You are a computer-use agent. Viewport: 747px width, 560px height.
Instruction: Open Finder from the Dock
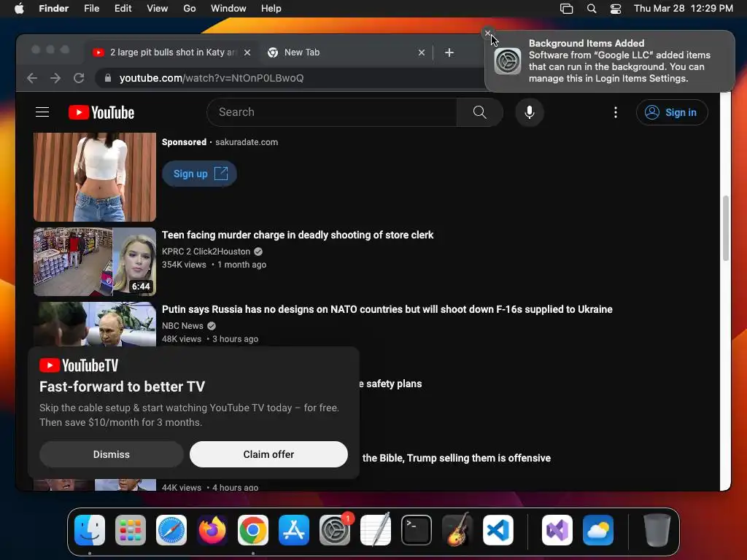point(90,530)
